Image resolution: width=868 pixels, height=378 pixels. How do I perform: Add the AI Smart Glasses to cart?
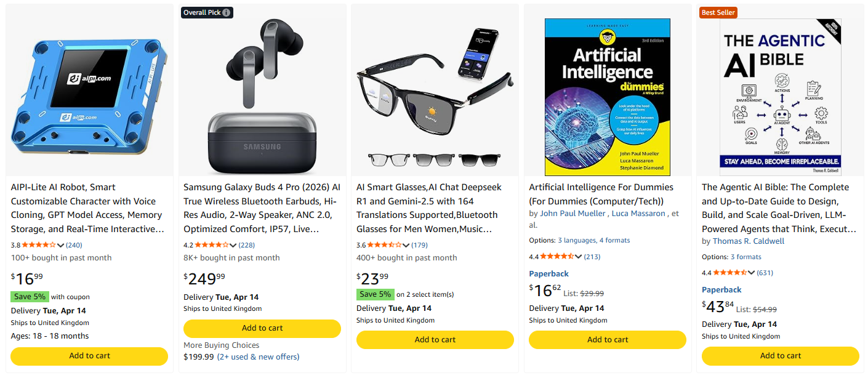pos(435,339)
